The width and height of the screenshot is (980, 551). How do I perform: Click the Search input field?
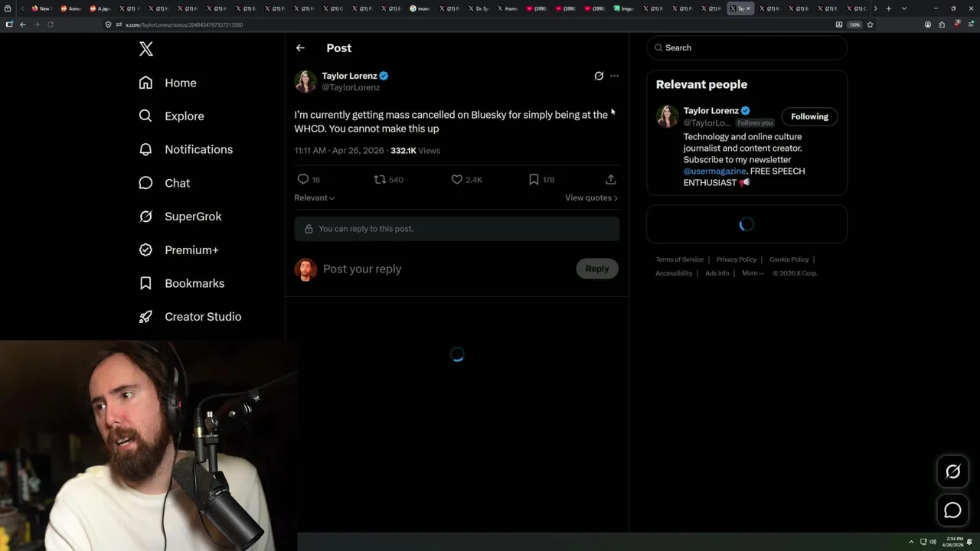pos(747,47)
